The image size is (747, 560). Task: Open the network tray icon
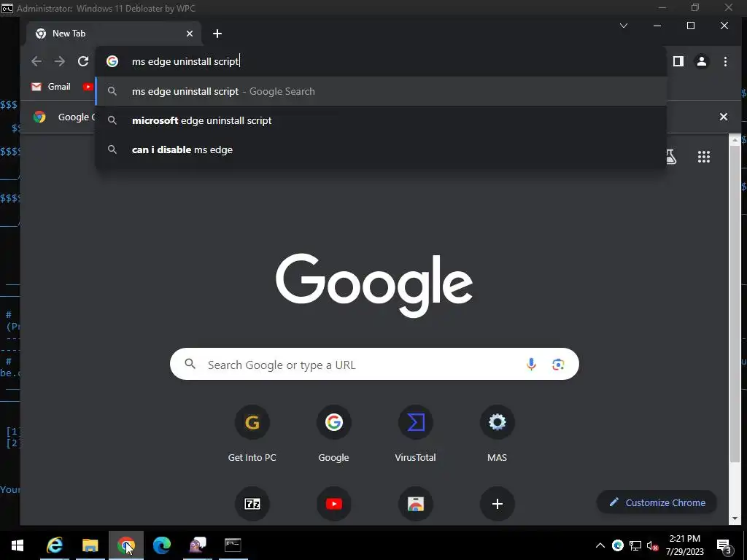pos(635,545)
